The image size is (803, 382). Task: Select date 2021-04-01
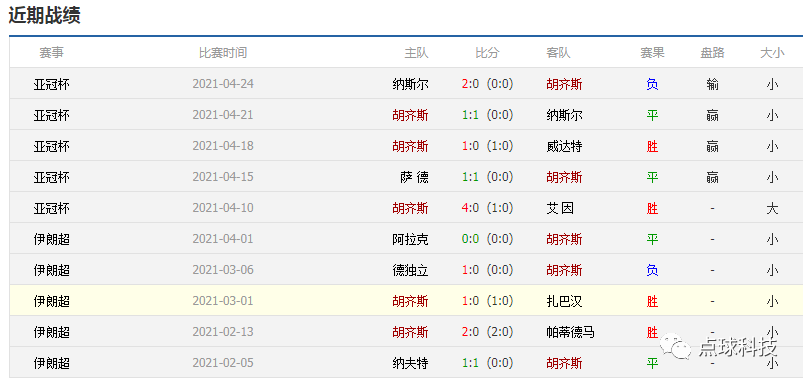pos(223,239)
